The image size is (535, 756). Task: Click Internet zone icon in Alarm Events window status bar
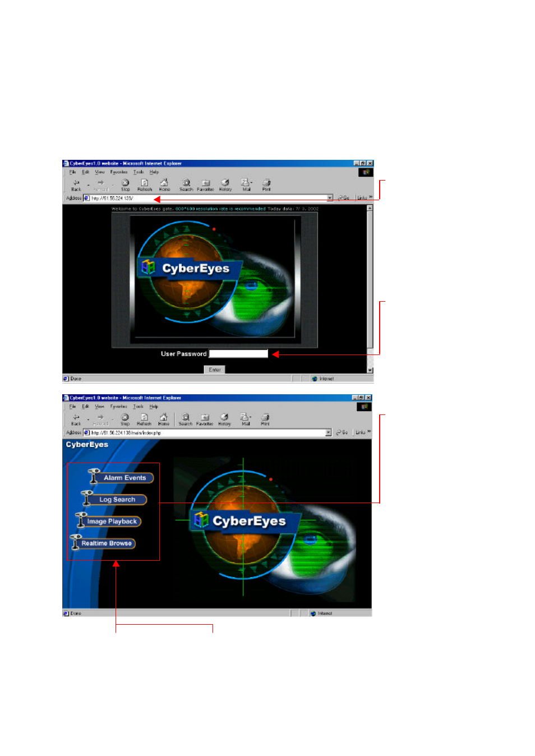(313, 614)
